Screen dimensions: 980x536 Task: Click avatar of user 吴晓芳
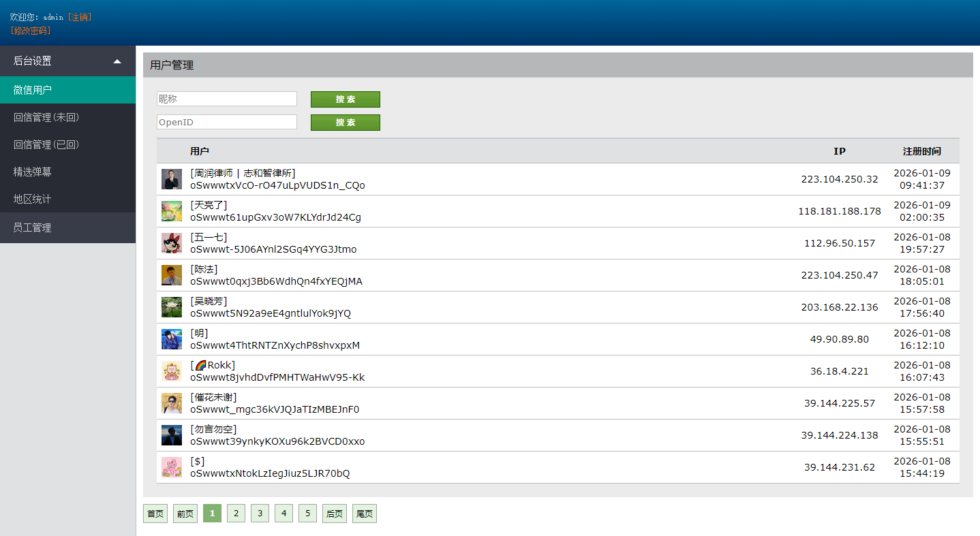[x=172, y=307]
